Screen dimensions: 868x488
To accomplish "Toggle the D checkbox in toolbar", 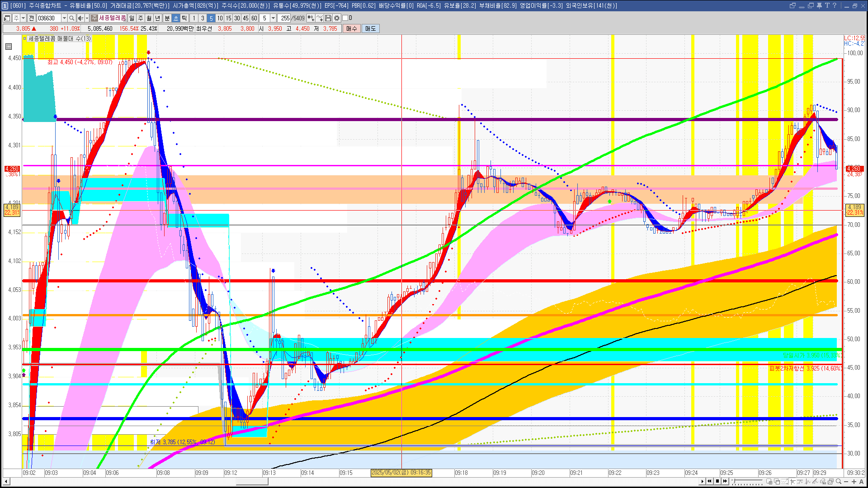I will [345, 18].
